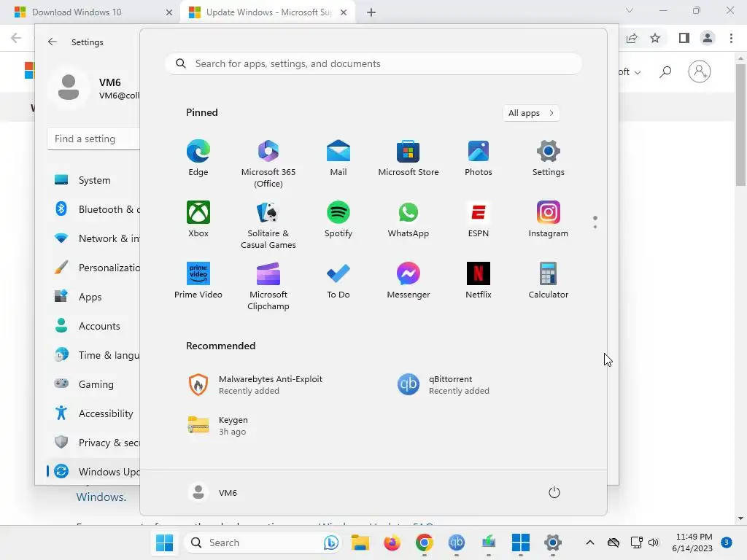The width and height of the screenshot is (747, 560).
Task: Launch Messenger from pinned apps
Action: (x=409, y=281)
